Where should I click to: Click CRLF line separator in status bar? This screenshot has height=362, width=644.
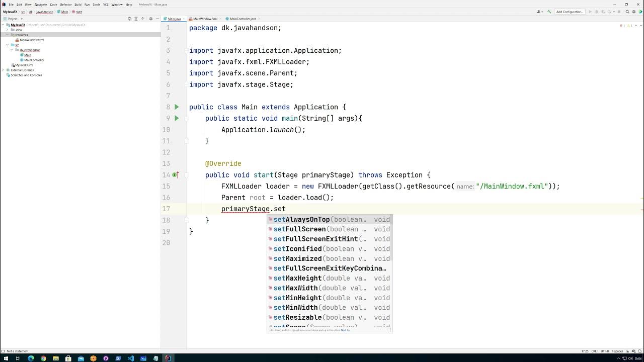595,351
